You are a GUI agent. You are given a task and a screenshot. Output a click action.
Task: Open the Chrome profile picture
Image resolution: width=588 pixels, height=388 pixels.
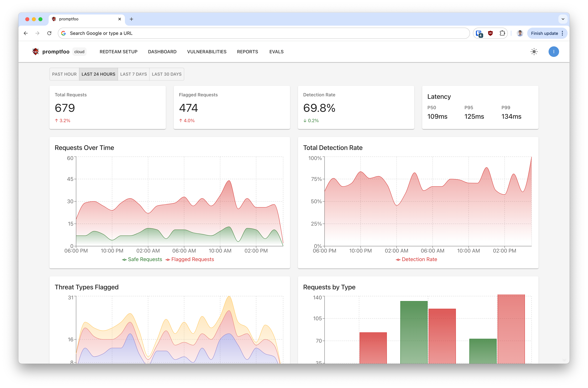[520, 33]
